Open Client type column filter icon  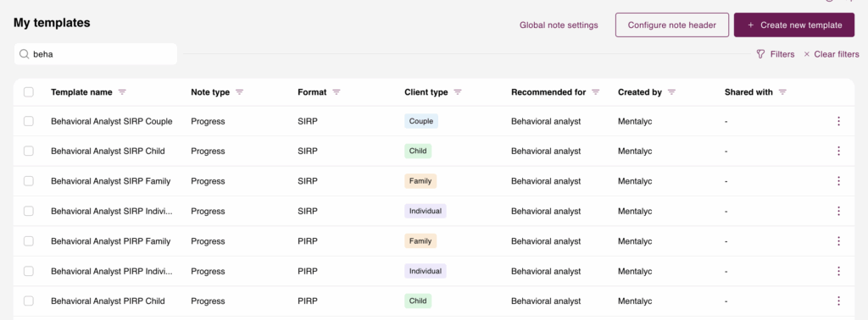pos(458,92)
